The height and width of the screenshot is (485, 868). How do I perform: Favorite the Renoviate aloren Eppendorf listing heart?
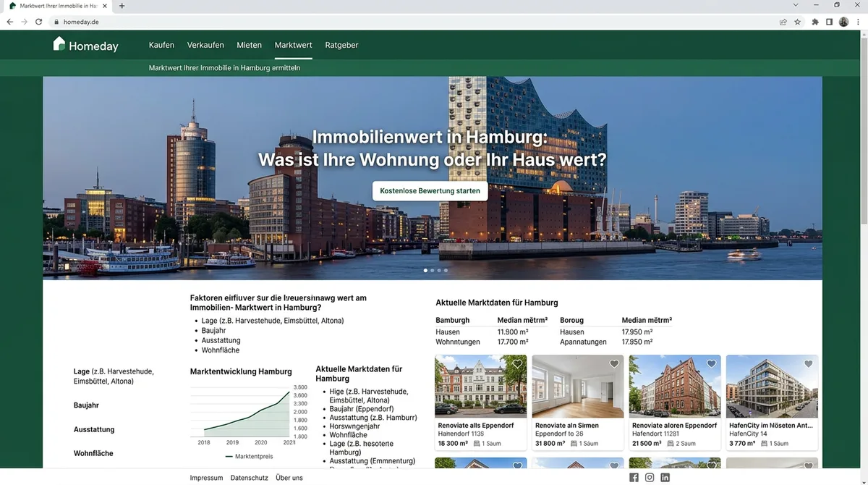711,363
